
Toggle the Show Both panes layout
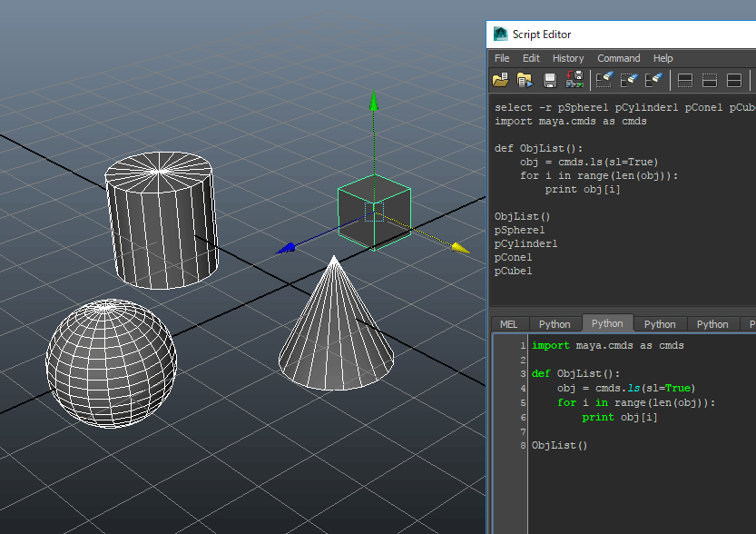pyautogui.click(x=734, y=81)
